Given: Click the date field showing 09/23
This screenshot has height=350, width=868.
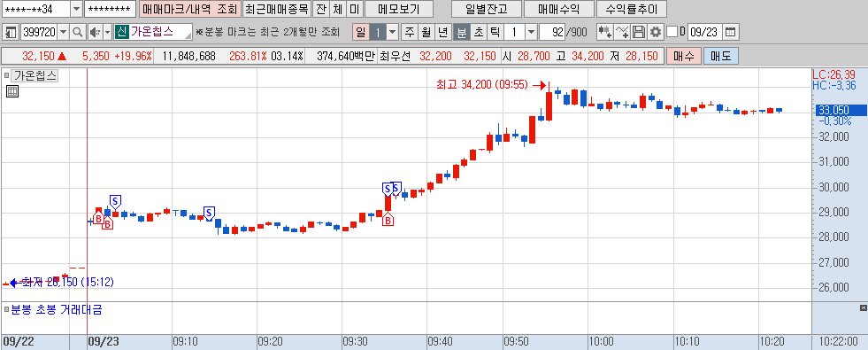Looking at the screenshot, I should tap(704, 32).
